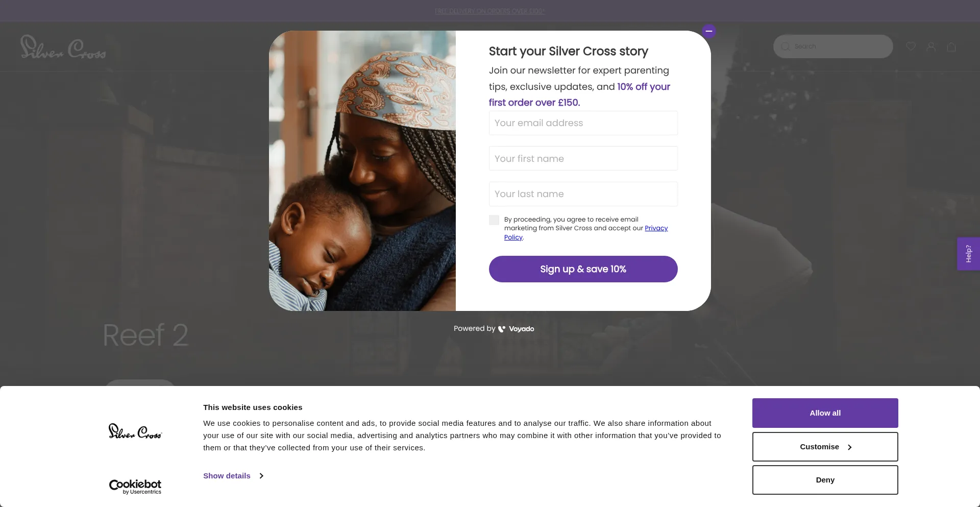Close the newsletter popup with the minus icon
This screenshot has width=980, height=507.
click(708, 31)
